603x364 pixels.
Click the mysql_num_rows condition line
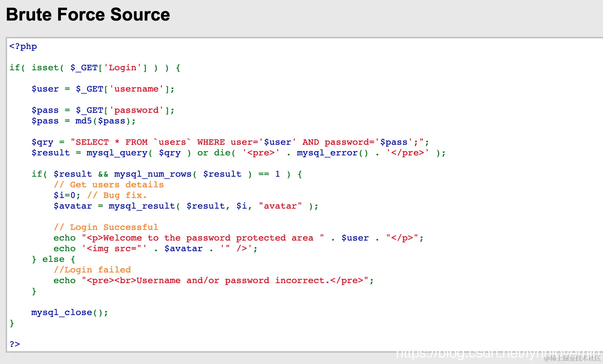pyautogui.click(x=167, y=174)
